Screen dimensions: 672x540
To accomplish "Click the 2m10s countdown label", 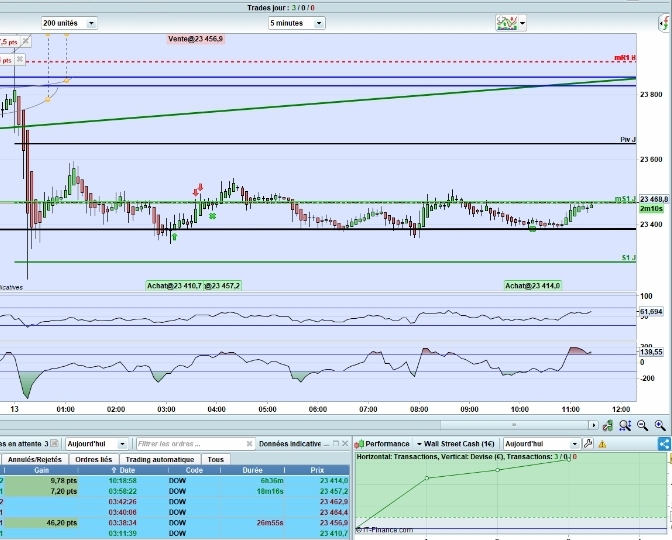I will tap(651, 209).
